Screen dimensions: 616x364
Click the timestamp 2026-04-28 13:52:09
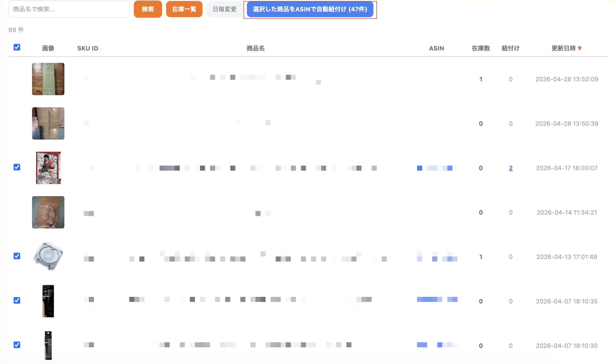(x=567, y=79)
